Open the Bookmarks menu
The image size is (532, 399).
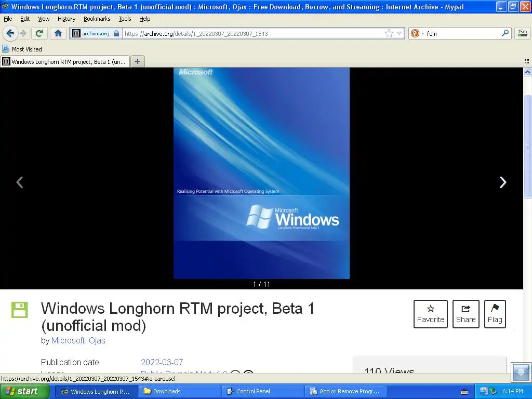97,19
